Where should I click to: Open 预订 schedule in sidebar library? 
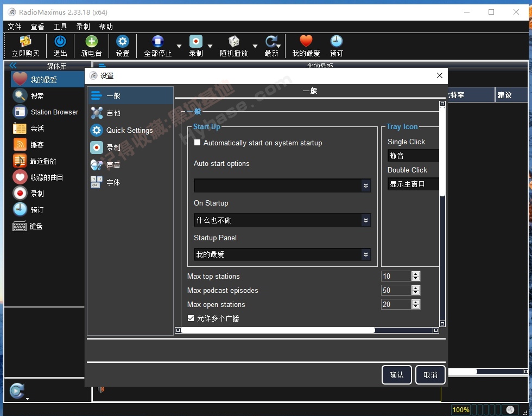pos(28,210)
